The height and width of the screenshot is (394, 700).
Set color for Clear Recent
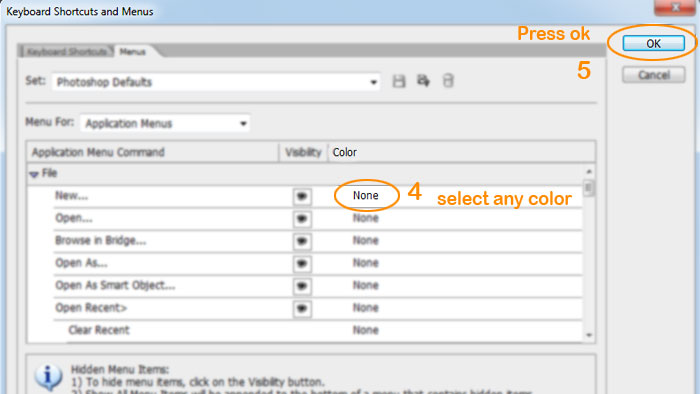[366, 330]
